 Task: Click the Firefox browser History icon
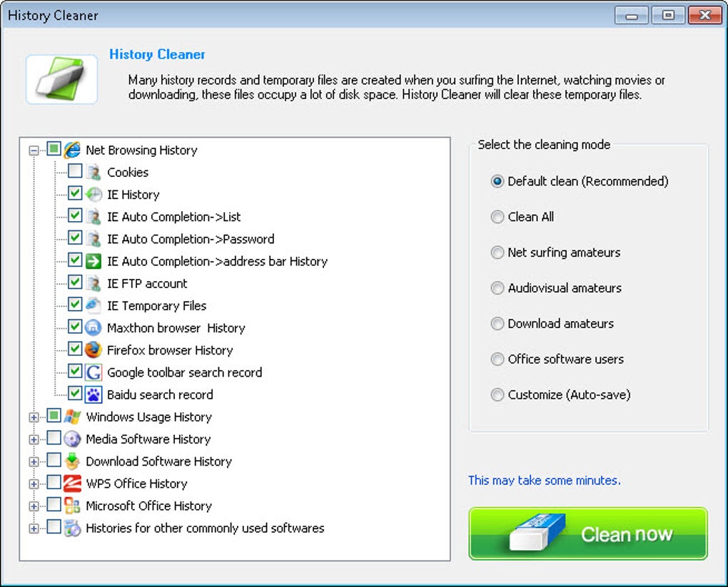(x=93, y=350)
